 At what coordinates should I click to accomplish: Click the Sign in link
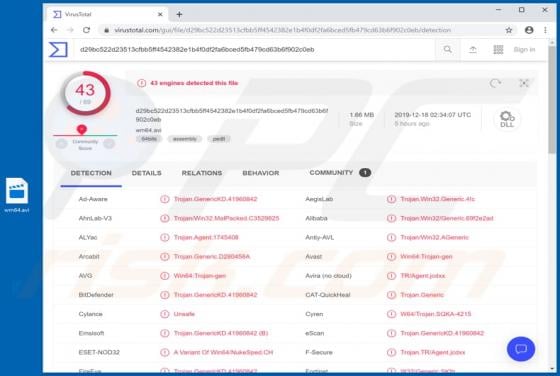(524, 49)
